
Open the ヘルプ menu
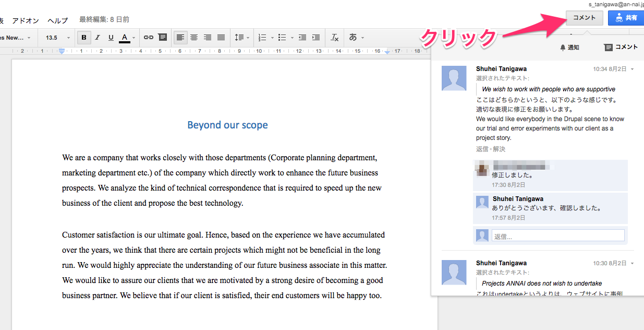click(x=58, y=20)
